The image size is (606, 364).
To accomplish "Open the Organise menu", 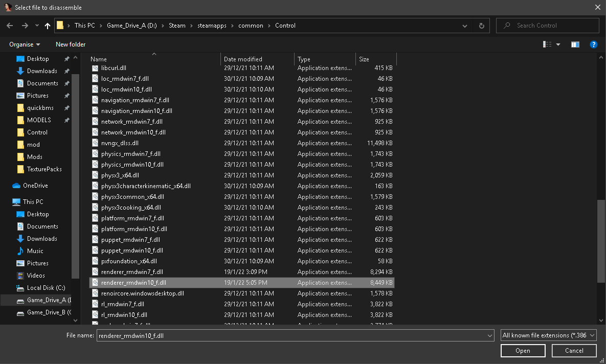I will point(25,44).
